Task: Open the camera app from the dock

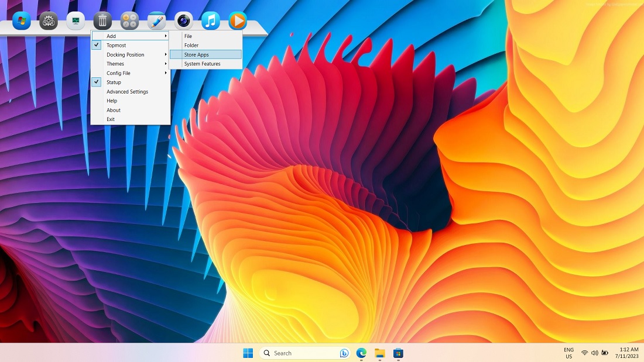Action: (x=183, y=20)
